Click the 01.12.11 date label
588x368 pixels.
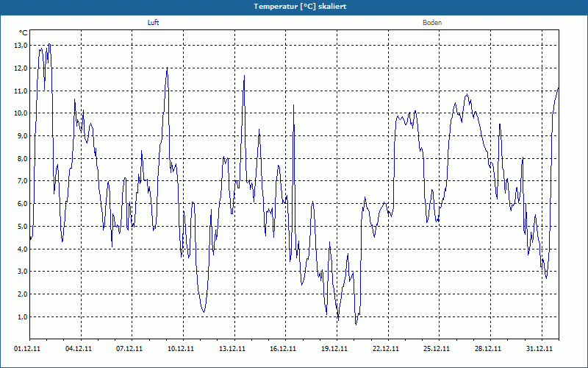[27, 348]
